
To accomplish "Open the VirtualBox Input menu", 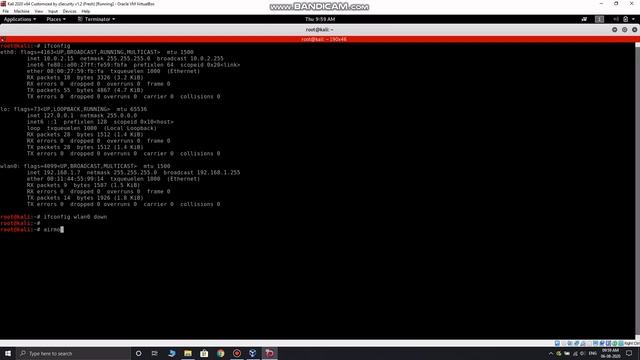I will [x=53, y=11].
